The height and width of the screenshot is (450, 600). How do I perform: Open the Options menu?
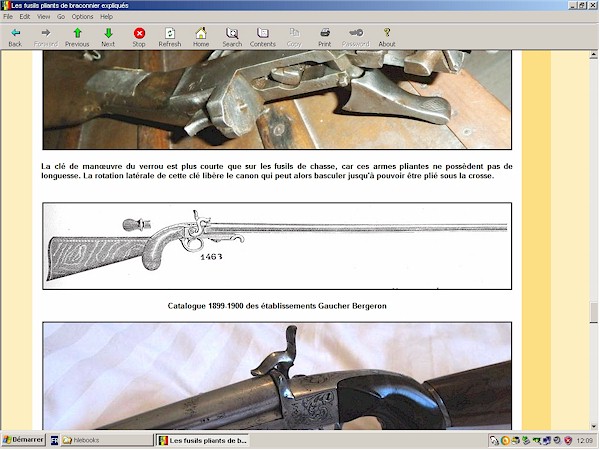coord(82,16)
